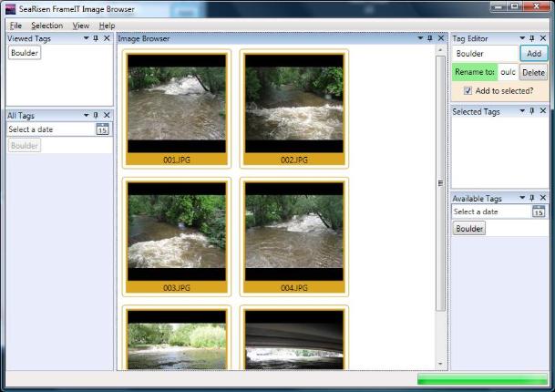Open the Tag Editor panel dropdown arrow
Image resolution: width=555 pixels, height=392 pixels.
[521, 38]
